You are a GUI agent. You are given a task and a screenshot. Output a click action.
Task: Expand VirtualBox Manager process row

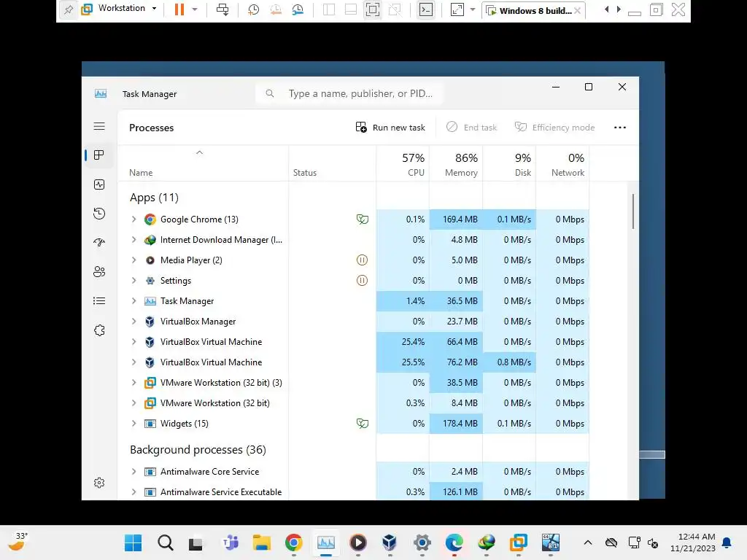[x=134, y=322]
